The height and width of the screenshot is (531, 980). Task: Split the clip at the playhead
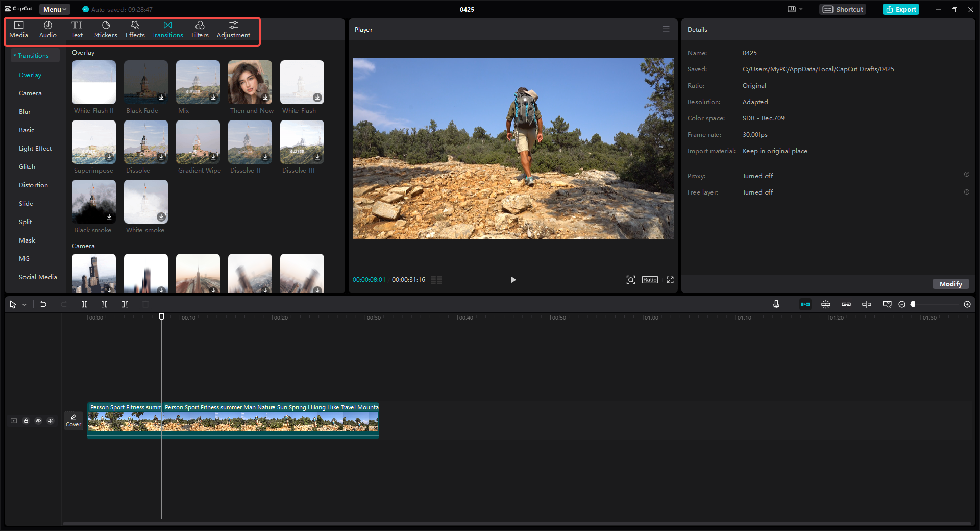click(84, 304)
